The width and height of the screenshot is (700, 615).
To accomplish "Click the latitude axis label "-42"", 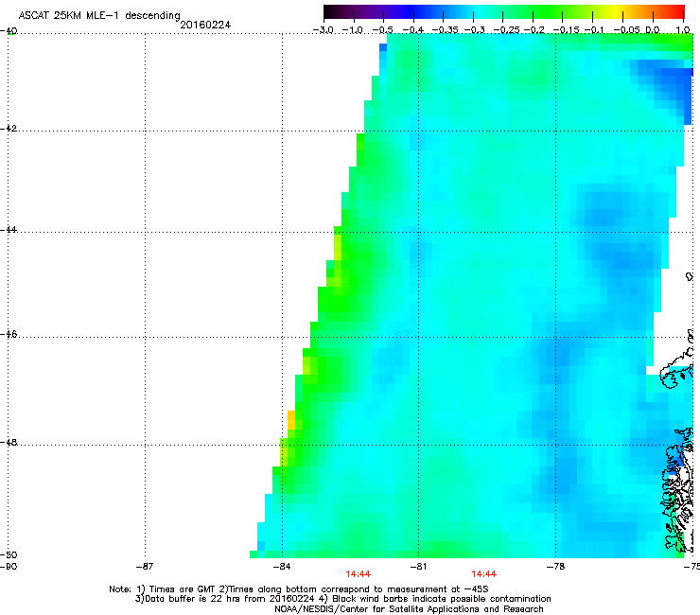I will click(9, 129).
